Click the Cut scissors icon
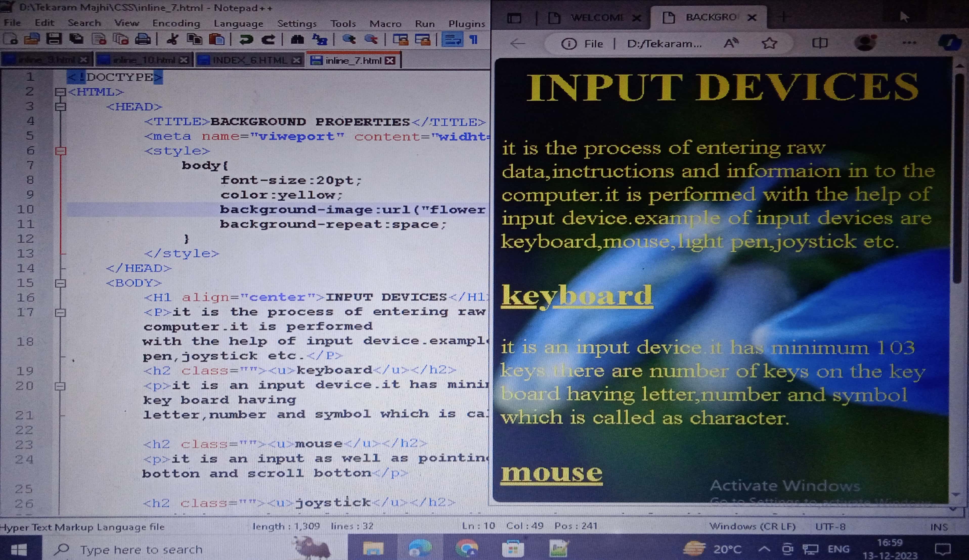The image size is (969, 560). point(172,39)
